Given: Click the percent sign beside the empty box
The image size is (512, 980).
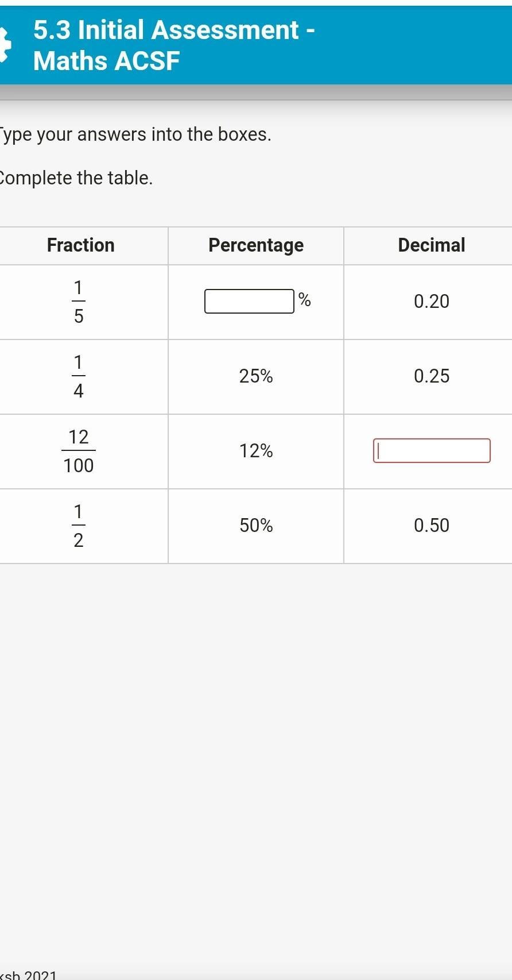Looking at the screenshot, I should pos(305,299).
